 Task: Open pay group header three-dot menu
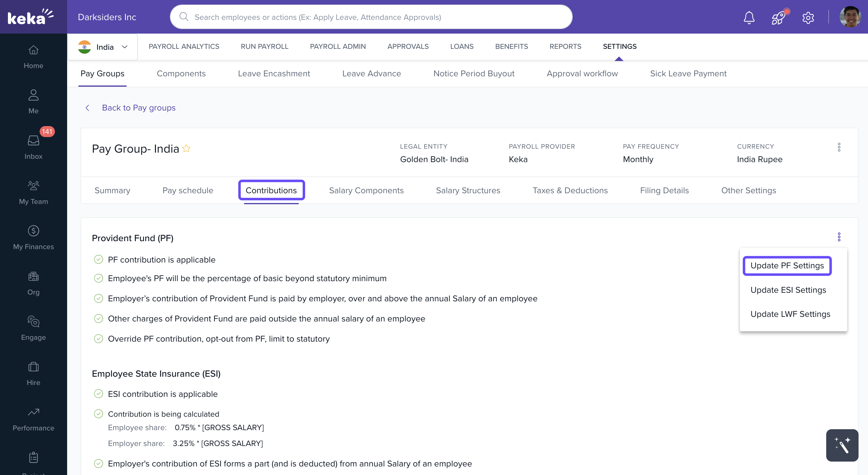(x=839, y=147)
